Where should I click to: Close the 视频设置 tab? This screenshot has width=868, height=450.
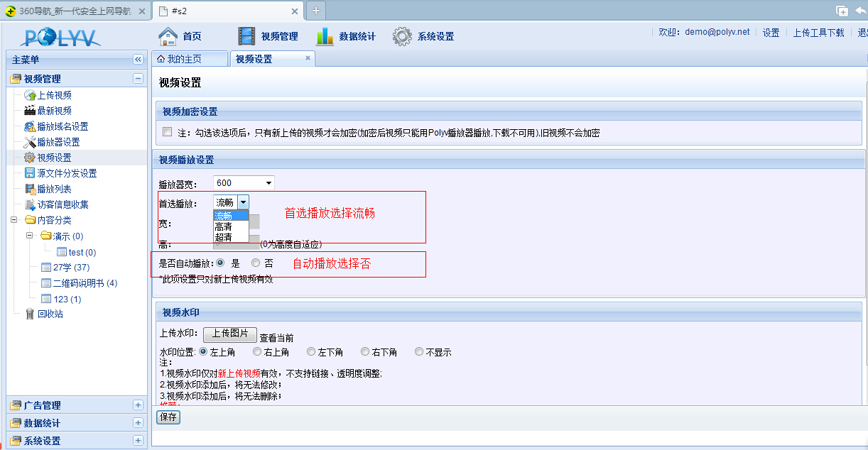(x=308, y=58)
